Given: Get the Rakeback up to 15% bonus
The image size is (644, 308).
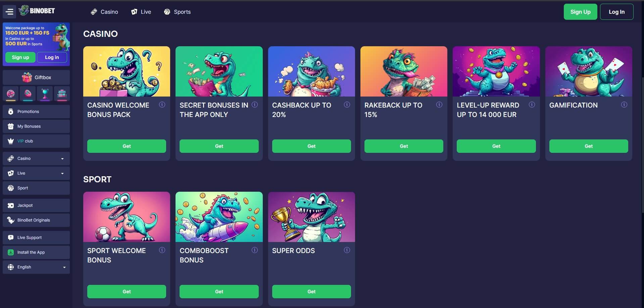Looking at the screenshot, I should (404, 146).
